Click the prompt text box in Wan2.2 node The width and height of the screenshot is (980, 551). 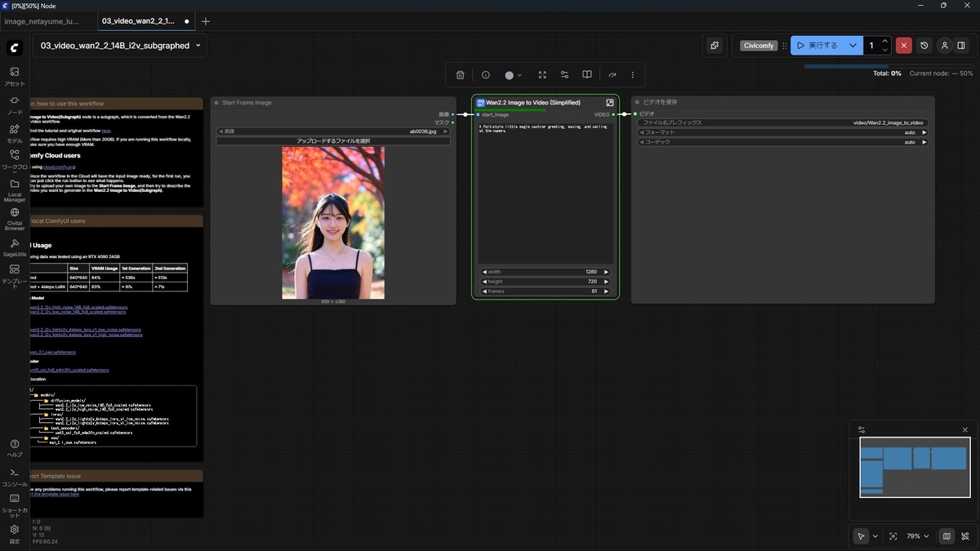pyautogui.click(x=546, y=193)
